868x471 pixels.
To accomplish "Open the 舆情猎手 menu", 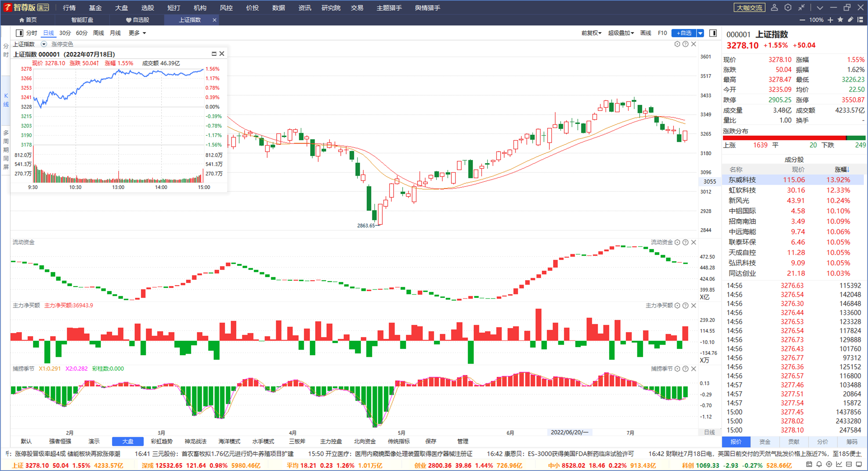I will (427, 8).
